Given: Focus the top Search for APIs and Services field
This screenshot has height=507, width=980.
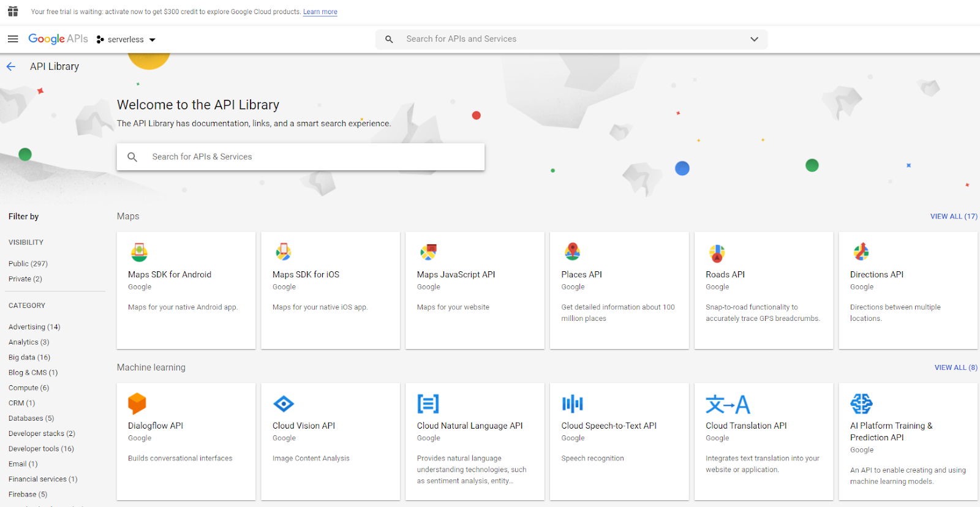Looking at the screenshot, I should (571, 39).
